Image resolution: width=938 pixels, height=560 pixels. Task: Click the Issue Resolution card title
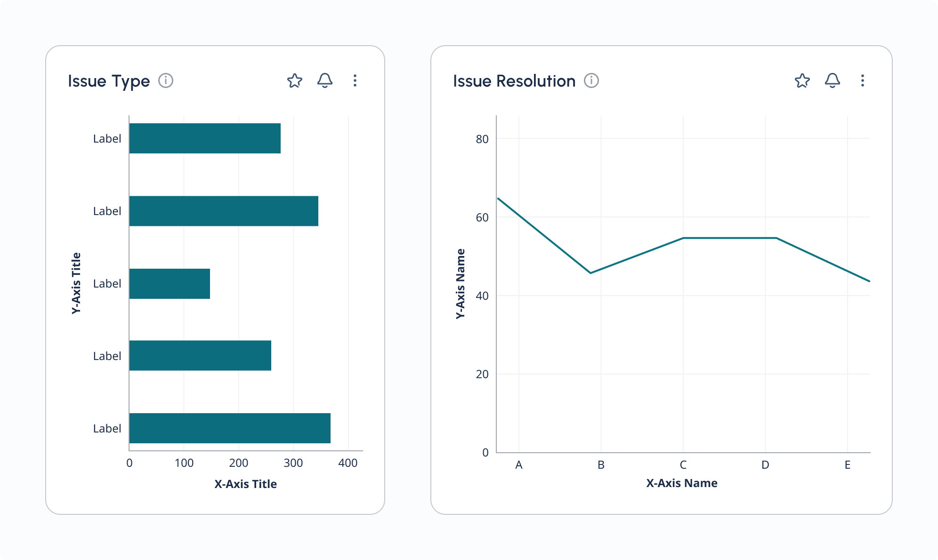[514, 81]
